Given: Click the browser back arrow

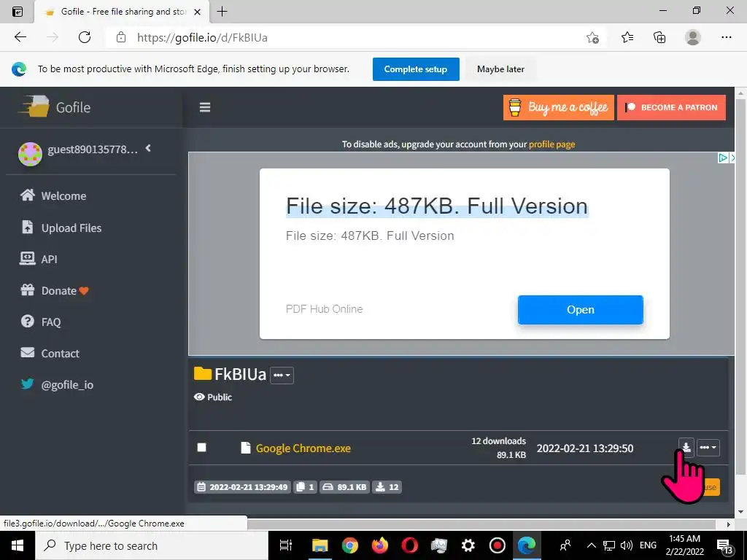Looking at the screenshot, I should (20, 37).
